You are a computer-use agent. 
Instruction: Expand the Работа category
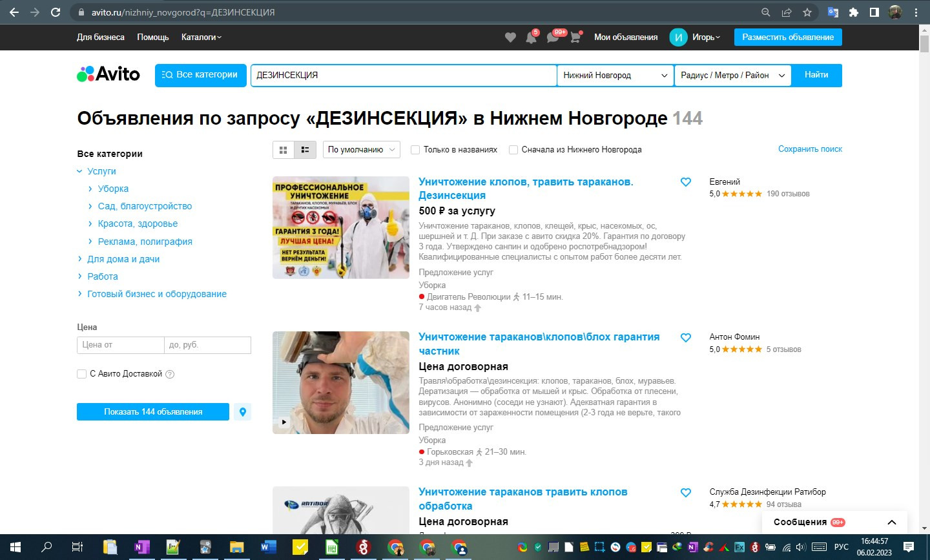coord(79,276)
